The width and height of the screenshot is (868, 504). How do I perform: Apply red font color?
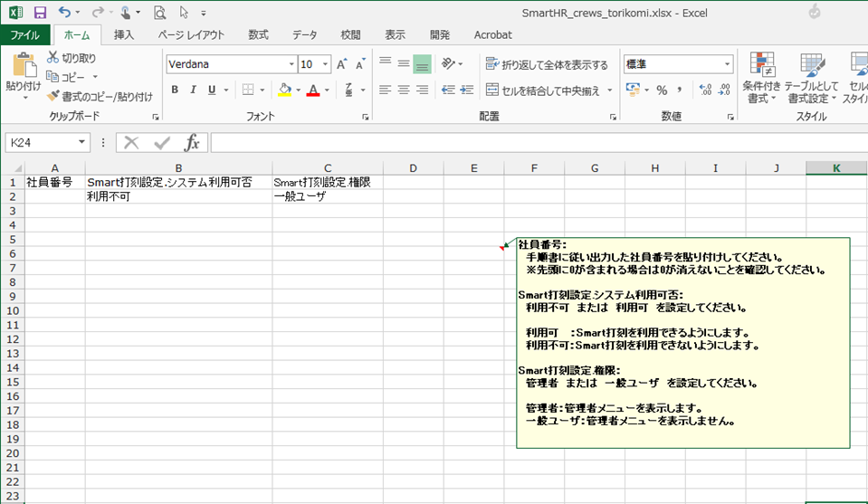(313, 90)
